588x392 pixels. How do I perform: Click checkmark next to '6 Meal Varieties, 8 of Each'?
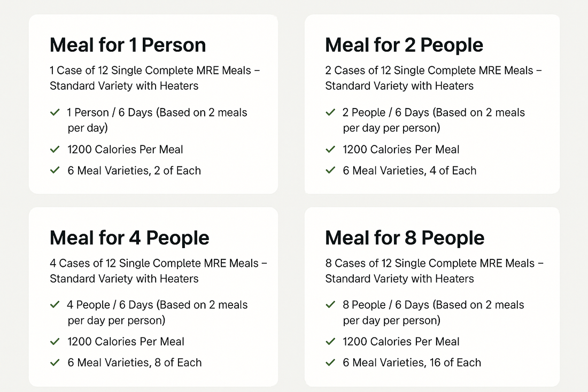(x=55, y=363)
